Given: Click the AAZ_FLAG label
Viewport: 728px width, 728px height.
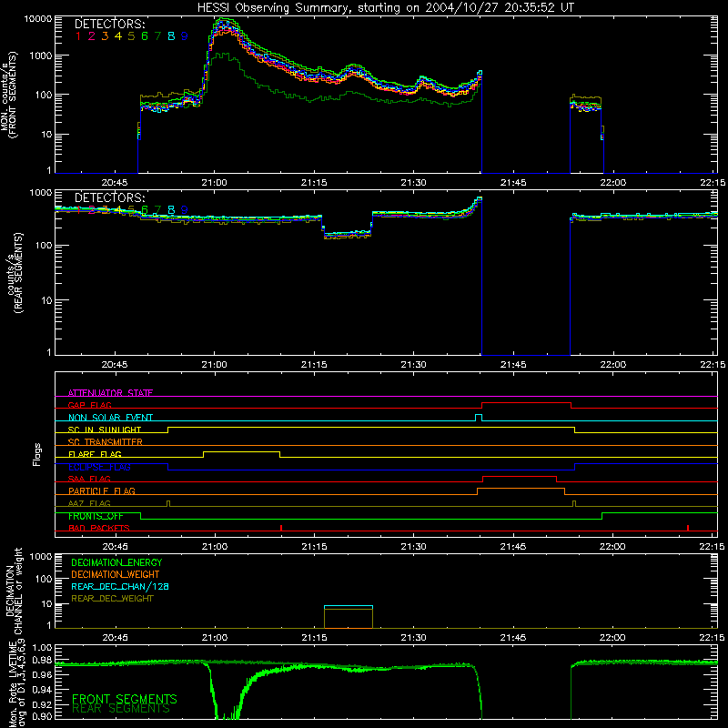Looking at the screenshot, I should coord(89,503).
